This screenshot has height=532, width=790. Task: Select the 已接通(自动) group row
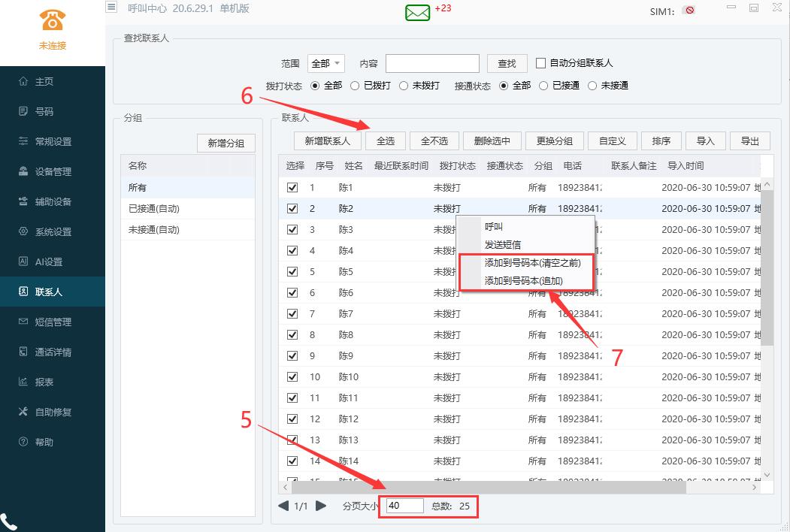pyautogui.click(x=188, y=209)
